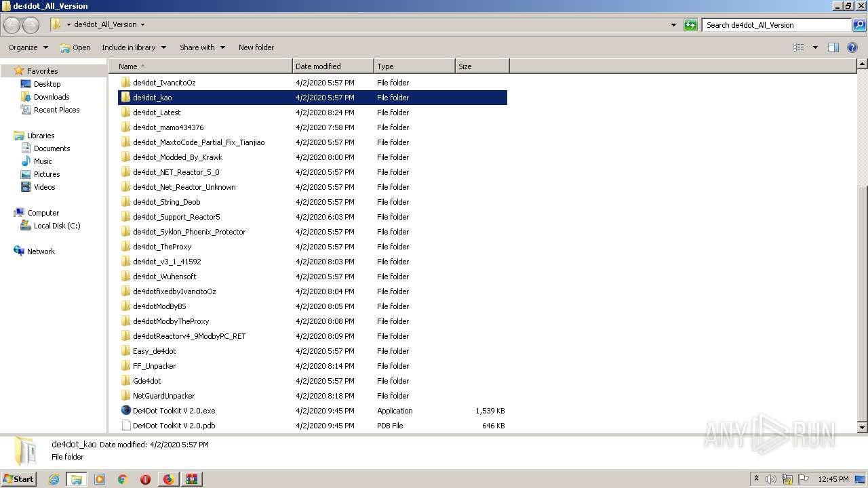The width and height of the screenshot is (868, 488).
Task: Sort by the Date modified column
Action: pos(333,66)
